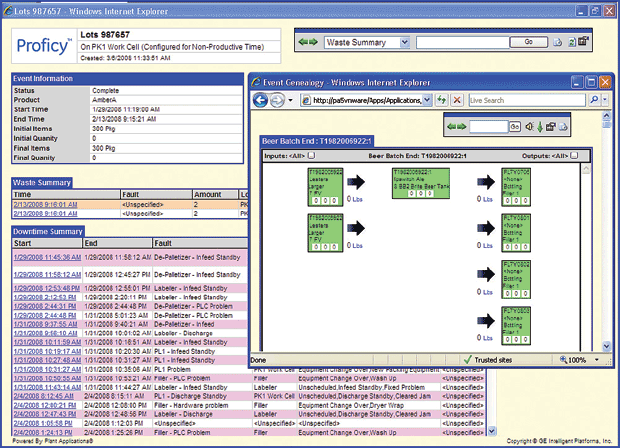This screenshot has width=620, height=448.
Task: Click the End column header
Action: (117, 243)
